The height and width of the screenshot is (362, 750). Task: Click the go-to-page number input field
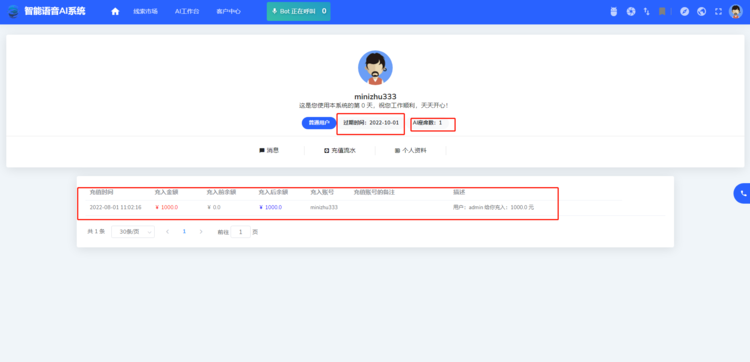[x=241, y=232]
